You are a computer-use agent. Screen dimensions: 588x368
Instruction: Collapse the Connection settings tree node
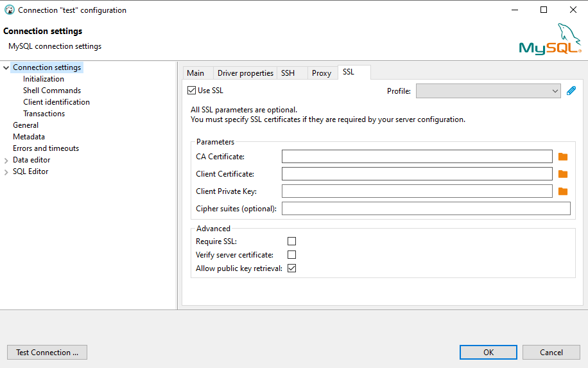(6, 67)
